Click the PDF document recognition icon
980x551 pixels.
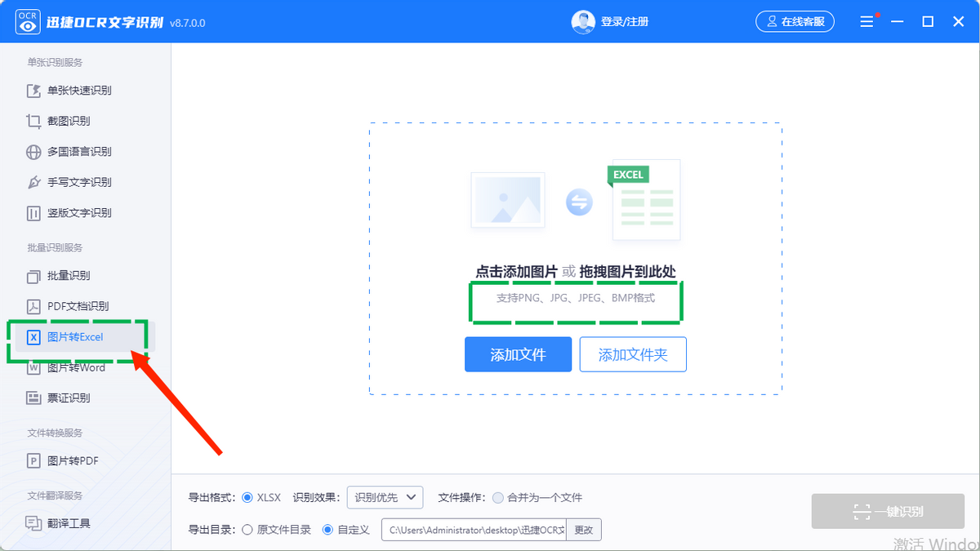(x=33, y=306)
